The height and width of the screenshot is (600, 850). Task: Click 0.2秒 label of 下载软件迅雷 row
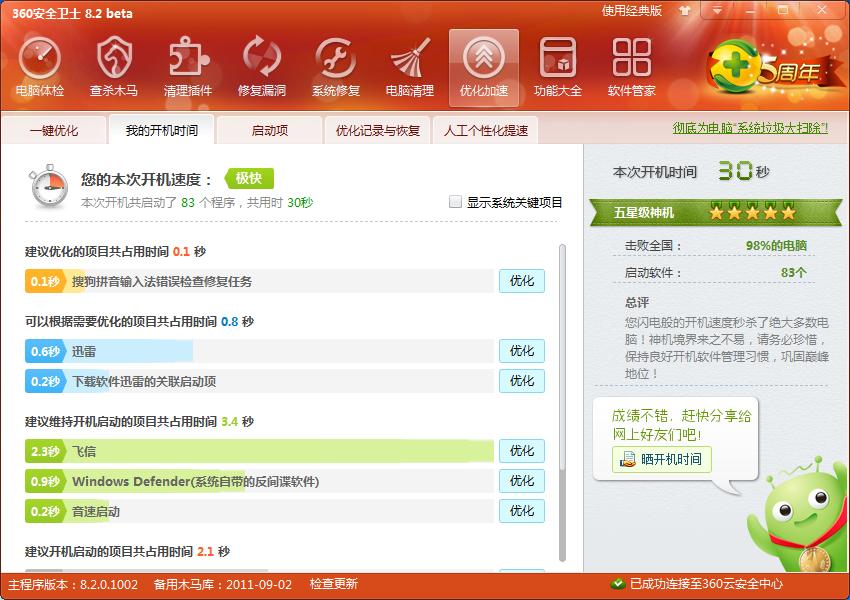pos(45,381)
